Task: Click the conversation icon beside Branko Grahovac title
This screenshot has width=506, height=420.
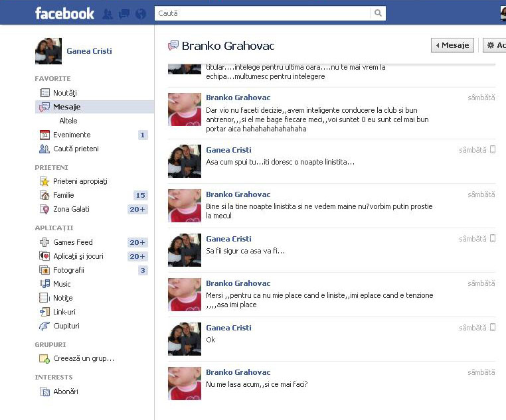Action: pyautogui.click(x=173, y=45)
